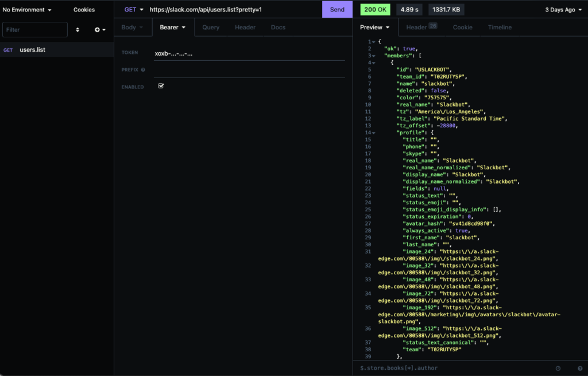Screen dimensions: 588x376
Task: Open the response filter history clock icon
Action: point(558,369)
